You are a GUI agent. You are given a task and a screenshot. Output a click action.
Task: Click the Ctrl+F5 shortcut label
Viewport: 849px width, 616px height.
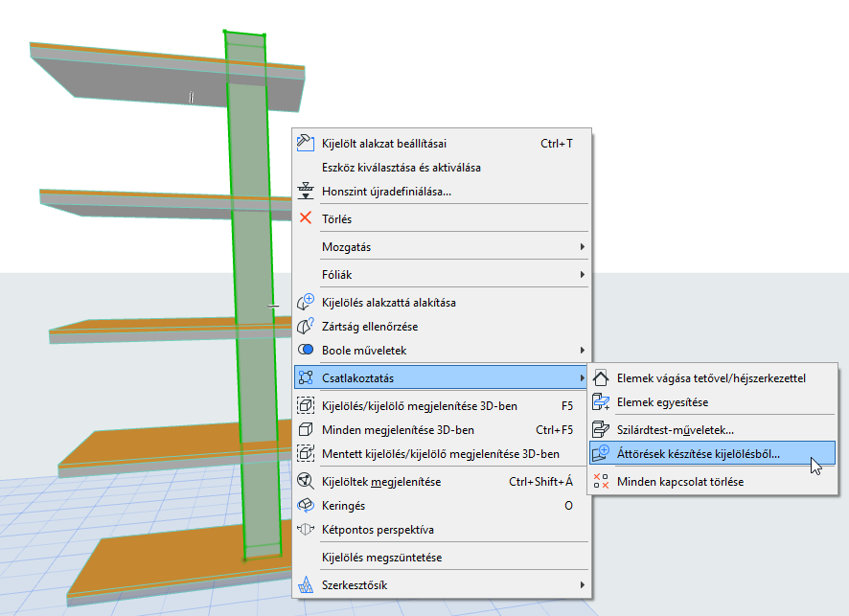point(554,430)
